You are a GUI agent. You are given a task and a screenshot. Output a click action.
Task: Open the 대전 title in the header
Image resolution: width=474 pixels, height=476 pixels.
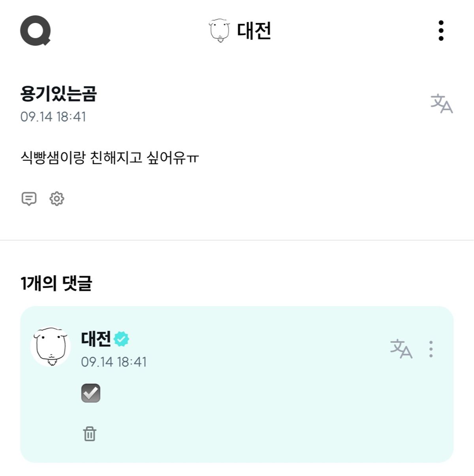tap(254, 30)
